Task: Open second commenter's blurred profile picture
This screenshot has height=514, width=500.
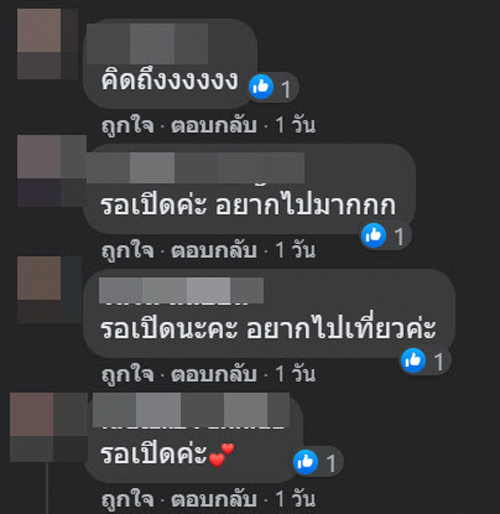Action: [51, 171]
